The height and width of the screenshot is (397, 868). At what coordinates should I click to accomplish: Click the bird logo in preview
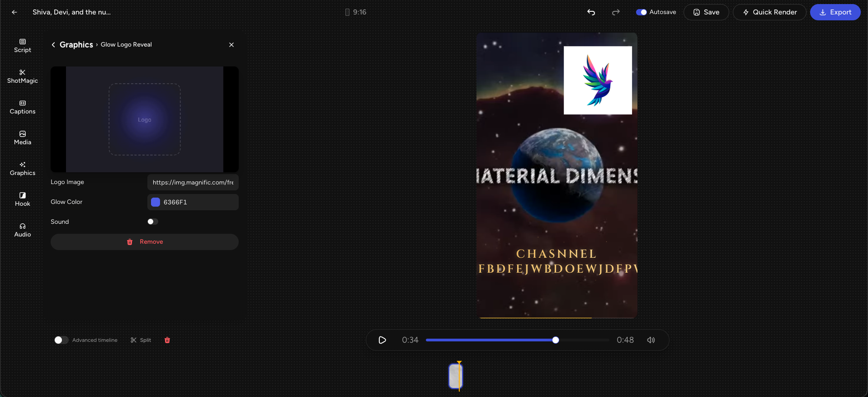(x=598, y=80)
